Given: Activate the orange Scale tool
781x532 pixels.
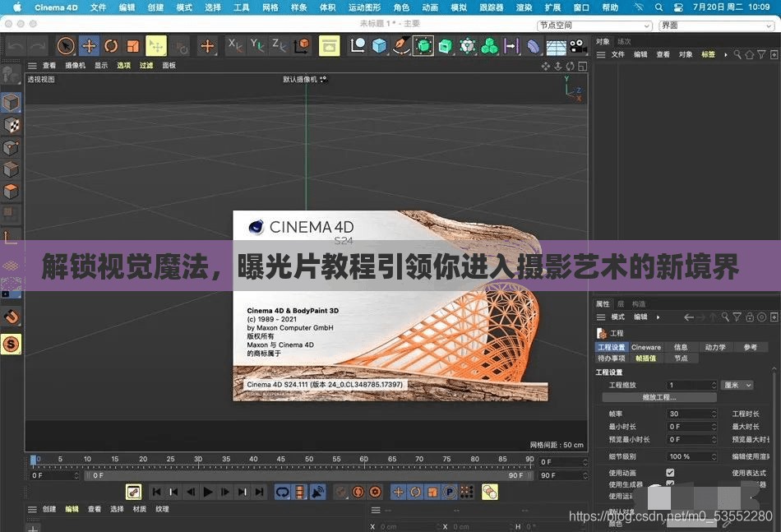Looking at the screenshot, I should point(132,46).
